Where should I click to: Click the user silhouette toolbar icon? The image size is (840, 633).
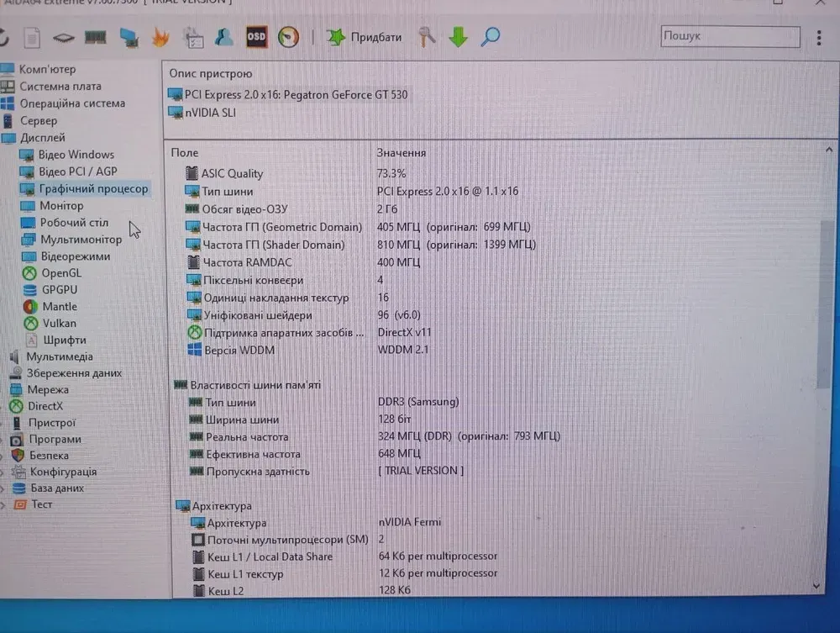223,37
